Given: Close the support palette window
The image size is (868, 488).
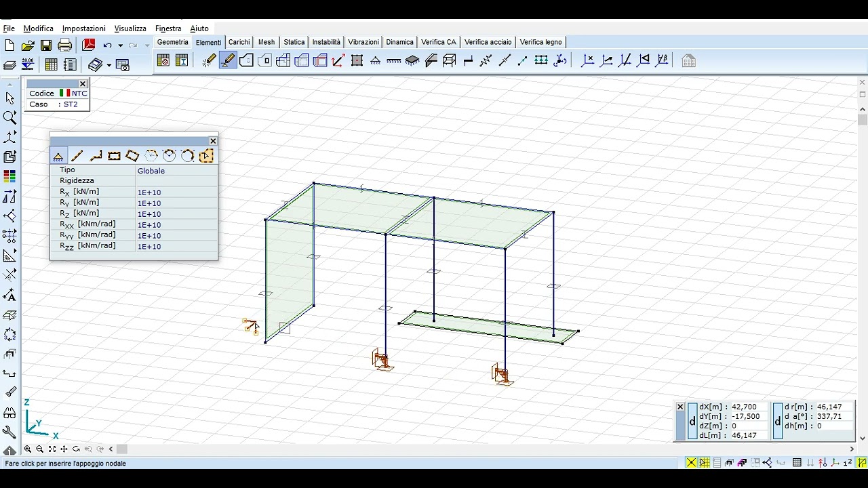Looking at the screenshot, I should coord(213,141).
